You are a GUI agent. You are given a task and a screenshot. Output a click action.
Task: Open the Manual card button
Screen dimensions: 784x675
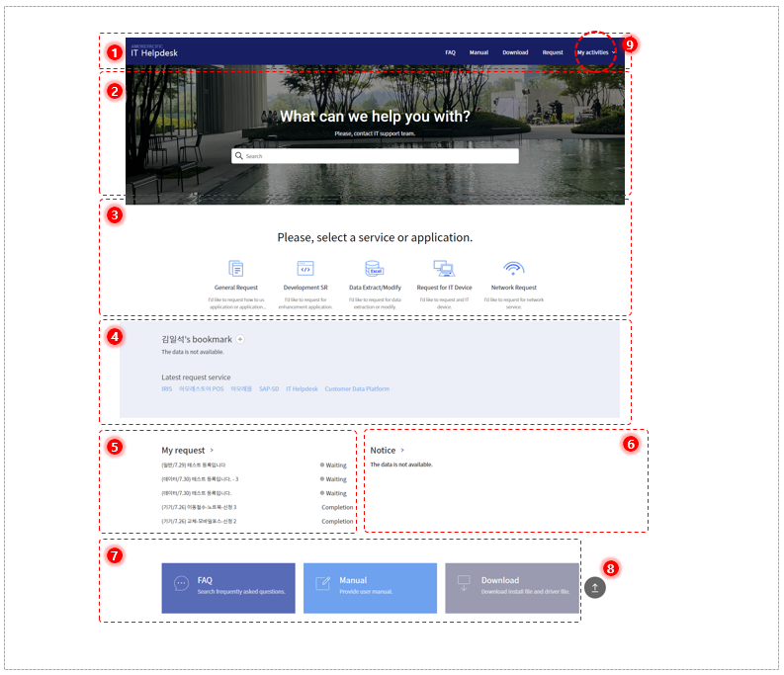(370, 588)
